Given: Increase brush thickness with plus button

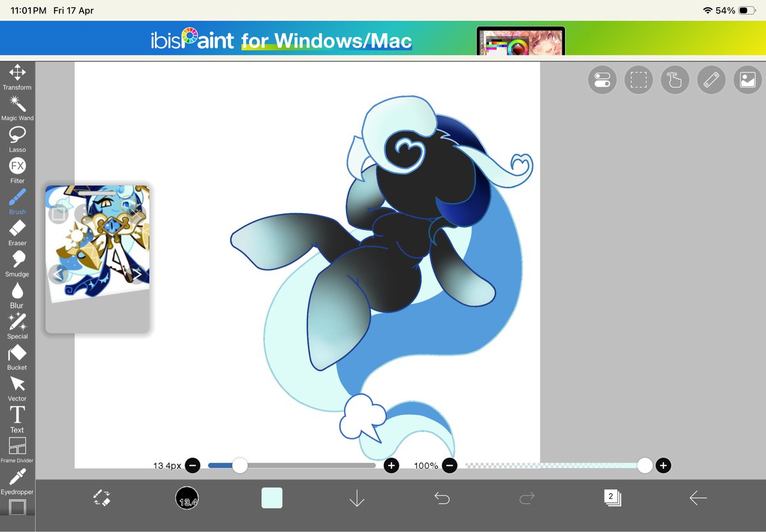Looking at the screenshot, I should coord(391,466).
